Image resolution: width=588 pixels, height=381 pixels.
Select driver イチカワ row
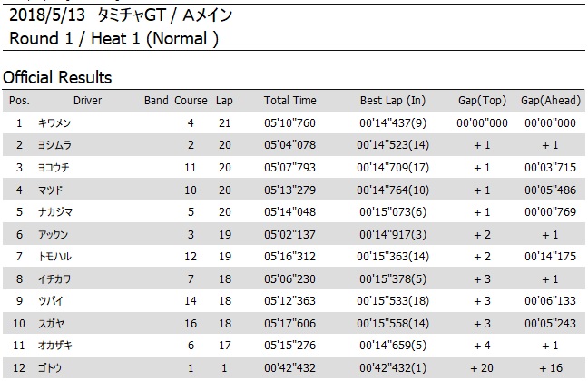point(294,278)
